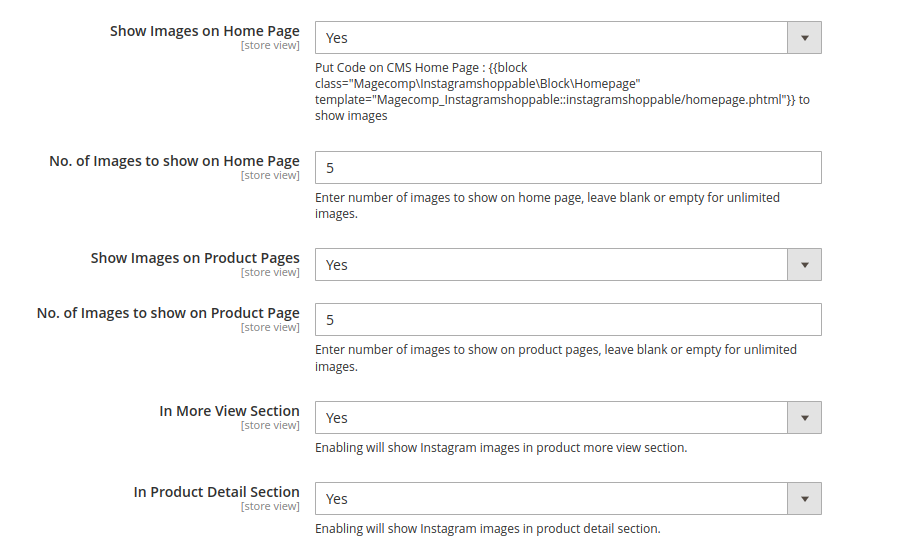Click store view scope under In Product Detail Section

270,507
